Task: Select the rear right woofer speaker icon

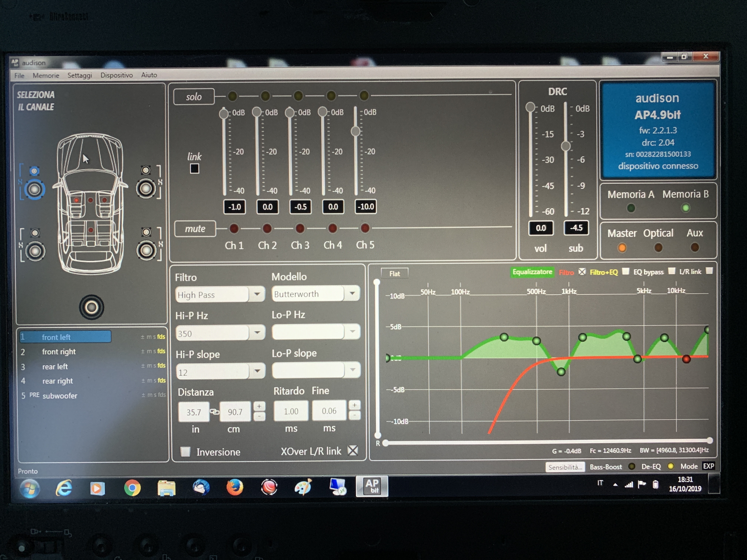Action: point(146,251)
